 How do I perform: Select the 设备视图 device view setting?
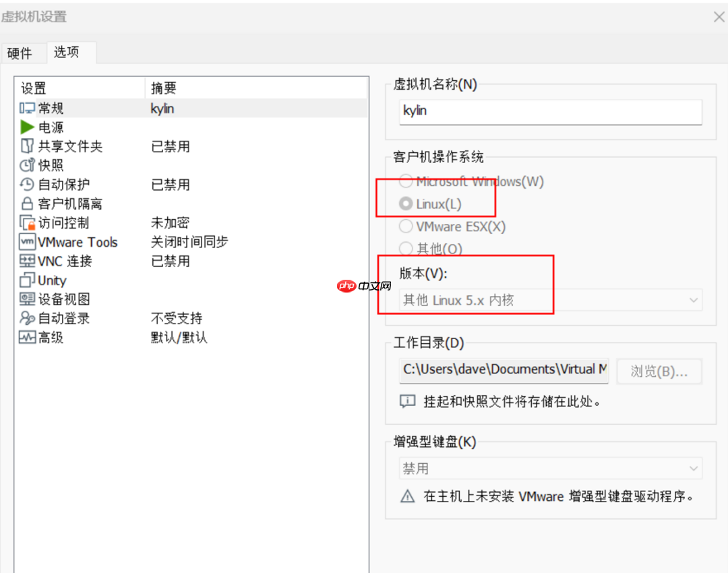(x=55, y=299)
